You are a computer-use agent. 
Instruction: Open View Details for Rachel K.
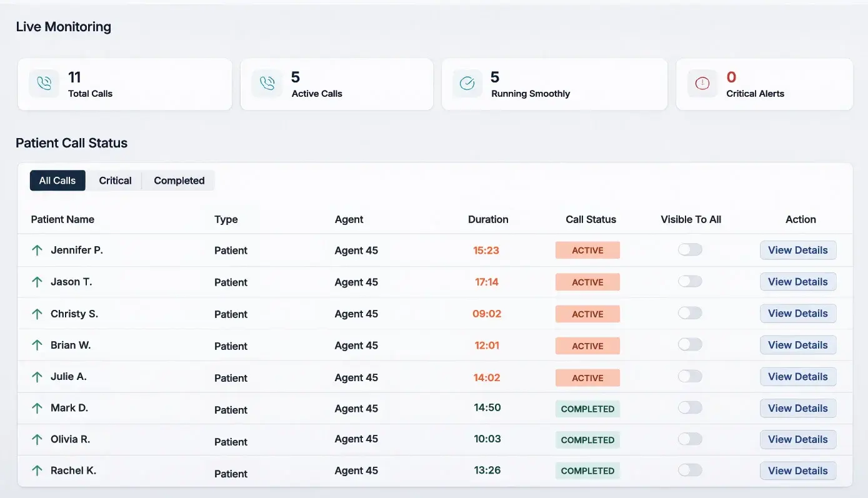[798, 471]
